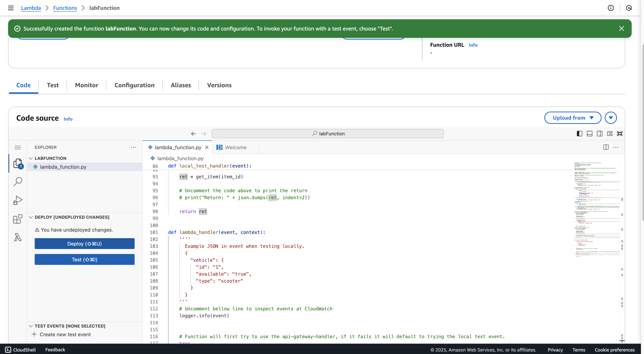The width and height of the screenshot is (644, 354).
Task: Toggle the primary side bar layout icon
Action: coord(579,134)
